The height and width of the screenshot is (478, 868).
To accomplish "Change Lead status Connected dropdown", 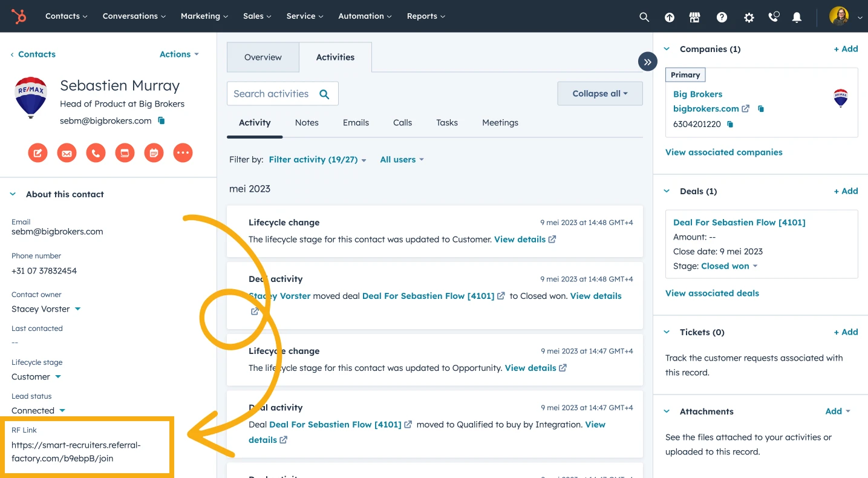I will [39, 411].
